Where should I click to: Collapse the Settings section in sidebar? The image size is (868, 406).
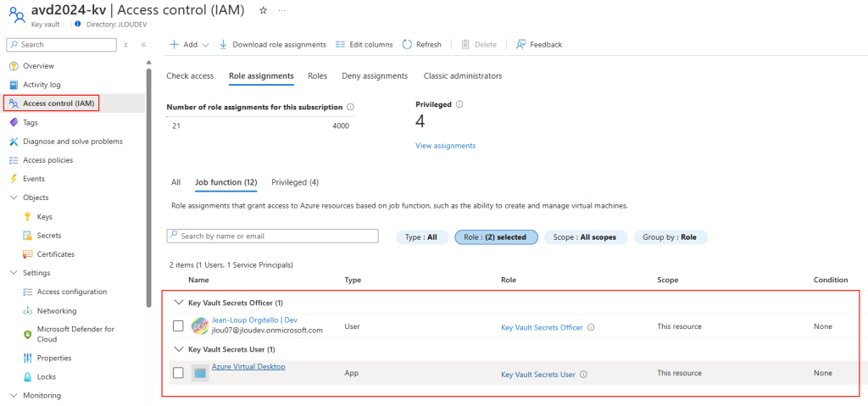tap(14, 273)
